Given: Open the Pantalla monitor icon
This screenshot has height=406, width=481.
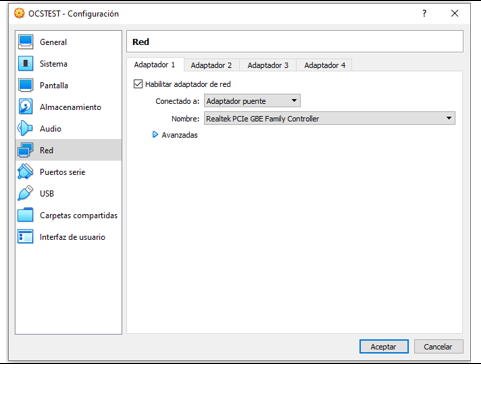Looking at the screenshot, I should click(x=26, y=85).
